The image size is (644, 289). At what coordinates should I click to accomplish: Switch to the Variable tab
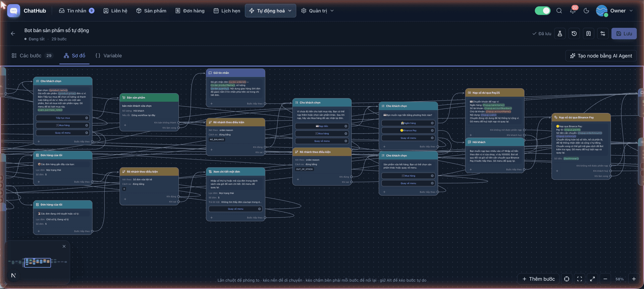109,56
